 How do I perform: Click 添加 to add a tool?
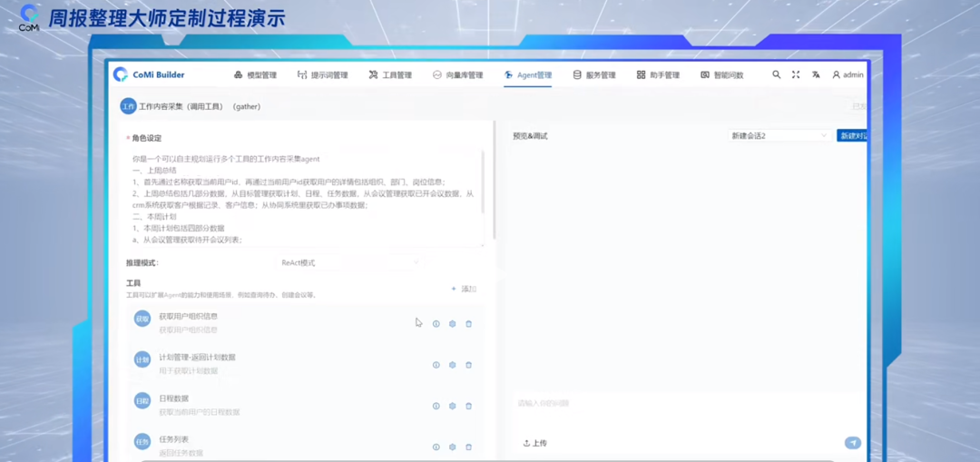tap(464, 289)
